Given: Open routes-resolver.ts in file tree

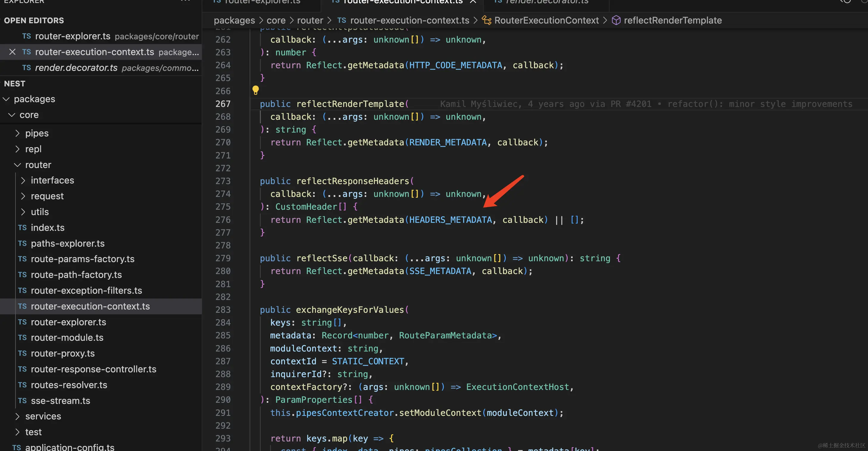Looking at the screenshot, I should tap(69, 385).
